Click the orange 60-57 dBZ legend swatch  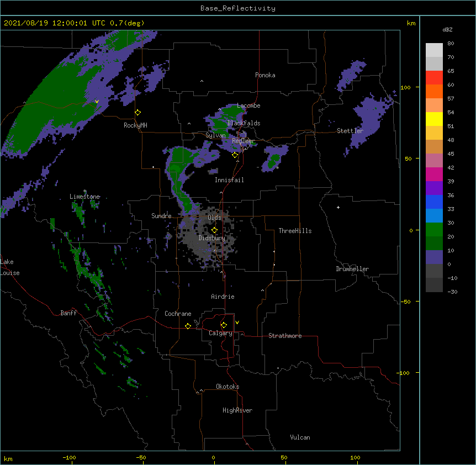[434, 91]
